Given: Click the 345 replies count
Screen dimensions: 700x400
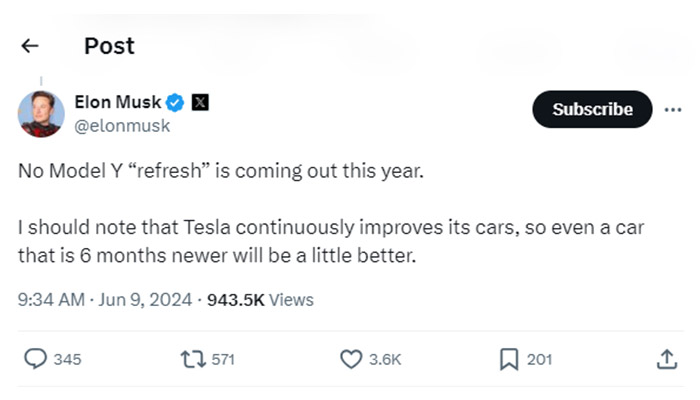Looking at the screenshot, I should click(x=67, y=359).
